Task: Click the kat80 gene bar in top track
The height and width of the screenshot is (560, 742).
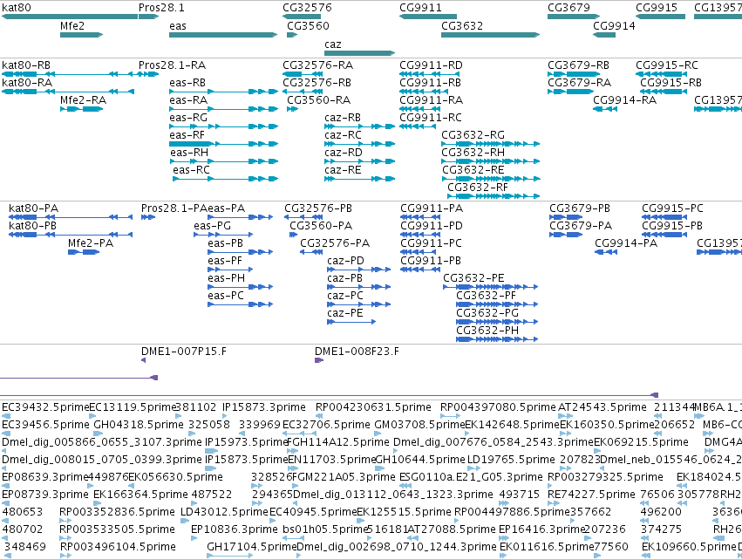Action: pyautogui.click(x=70, y=17)
